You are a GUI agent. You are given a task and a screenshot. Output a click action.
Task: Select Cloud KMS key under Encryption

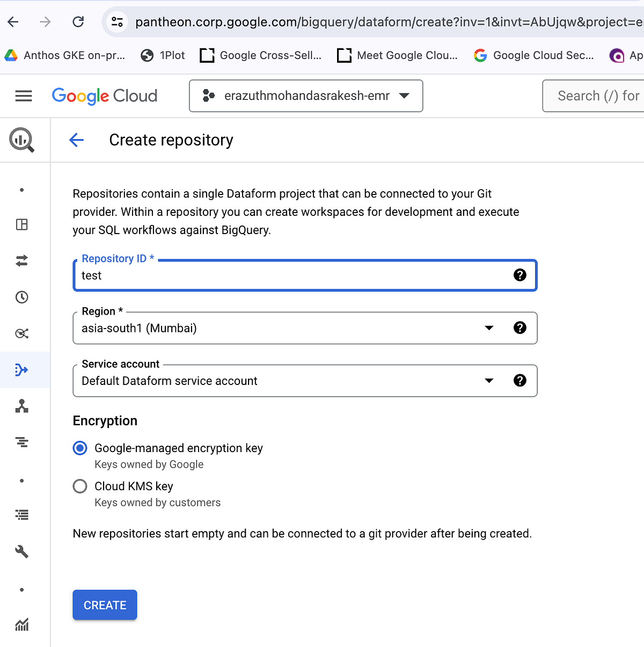(79, 486)
